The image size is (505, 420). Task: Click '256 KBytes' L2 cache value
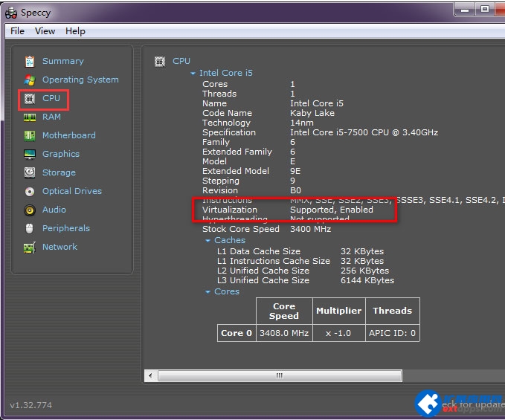pyautogui.click(x=364, y=271)
